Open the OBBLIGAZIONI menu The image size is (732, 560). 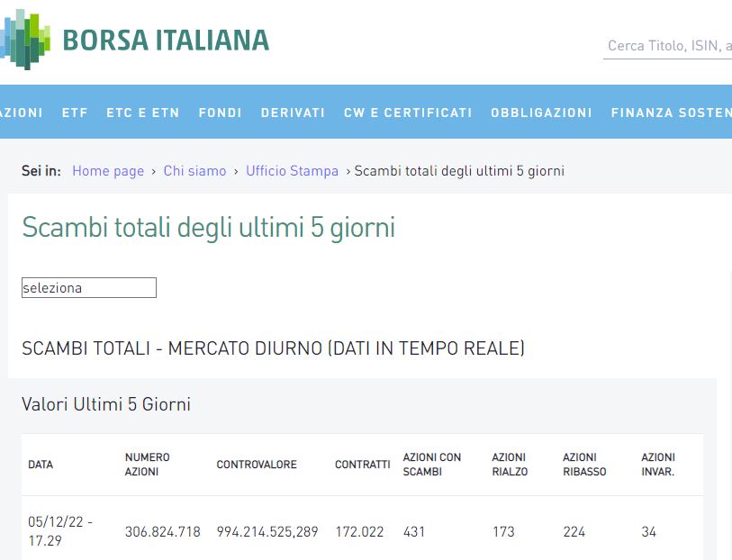pos(541,113)
